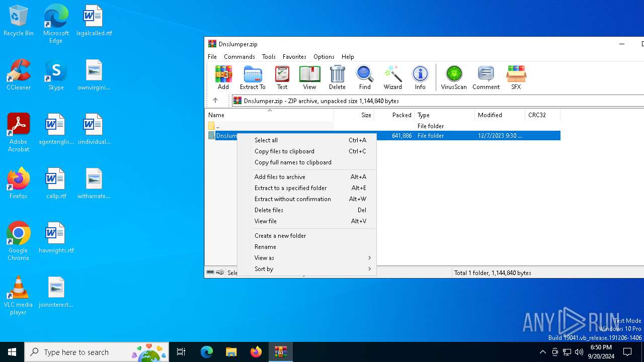Image resolution: width=644 pixels, height=362 pixels.
Task: Click the taskbar clock showing 6:50 PM
Action: tap(601, 352)
